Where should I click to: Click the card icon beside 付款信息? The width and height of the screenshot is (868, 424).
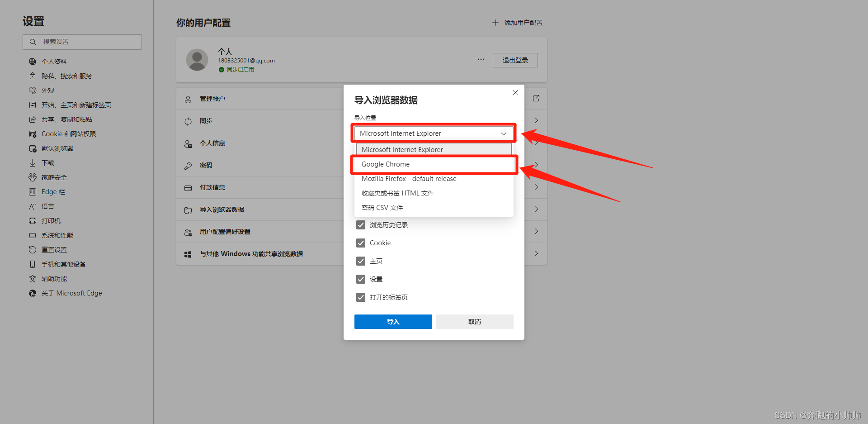[188, 188]
